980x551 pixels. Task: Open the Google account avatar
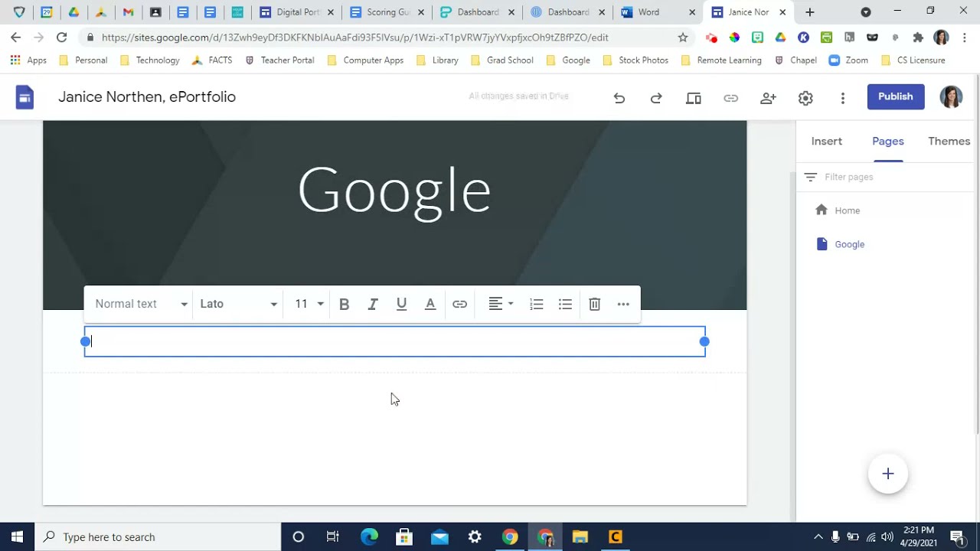click(x=951, y=96)
